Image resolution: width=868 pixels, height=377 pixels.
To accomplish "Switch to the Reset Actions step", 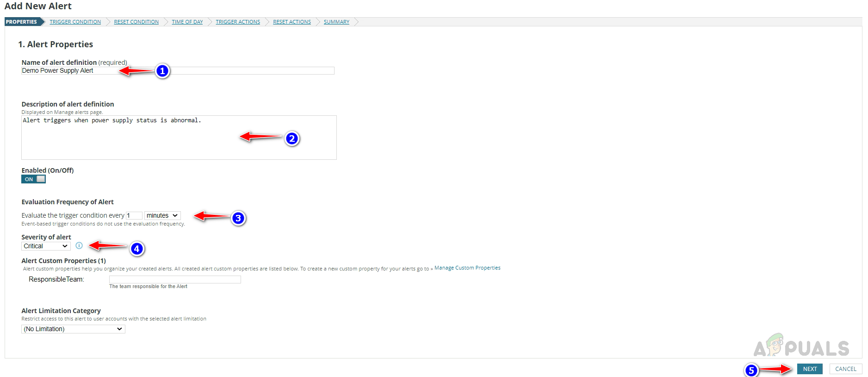I will click(291, 22).
